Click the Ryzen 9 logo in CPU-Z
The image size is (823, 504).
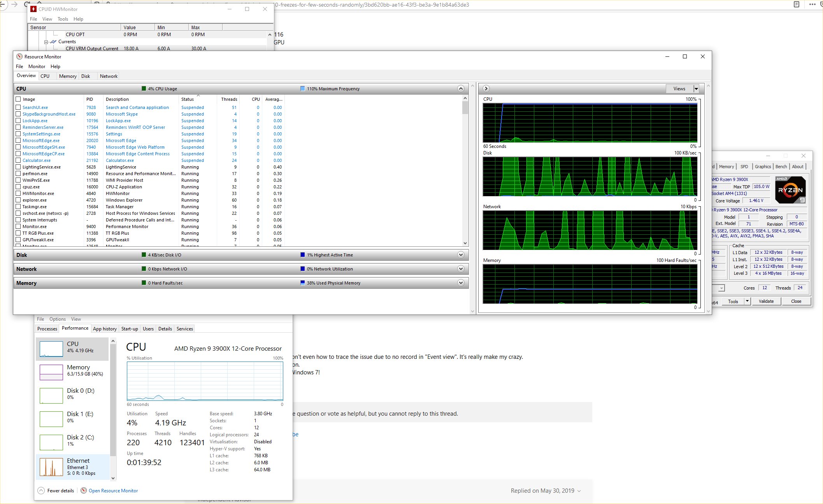coord(790,190)
